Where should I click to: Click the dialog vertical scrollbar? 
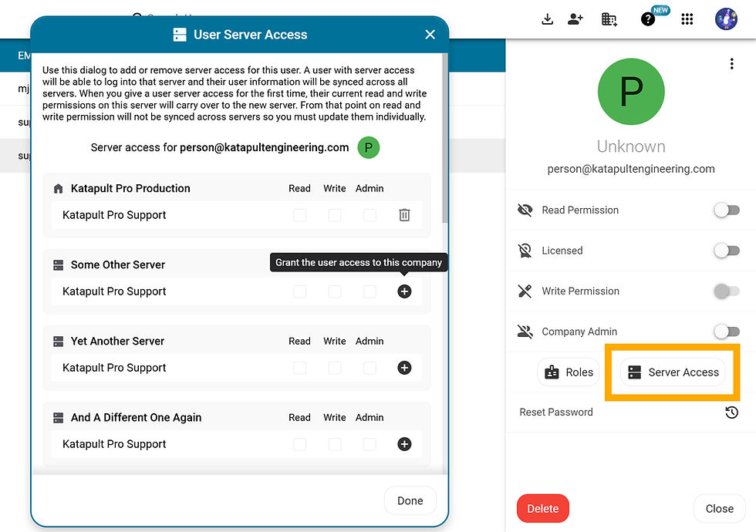pyautogui.click(x=444, y=138)
